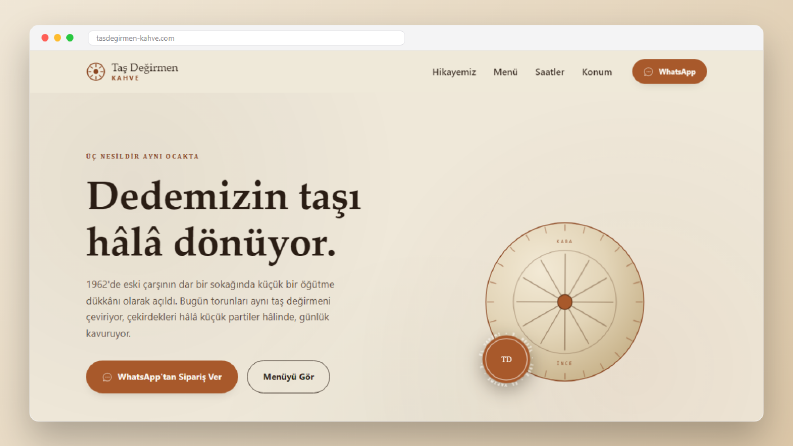793x446 pixels.
Task: Focus the browser address bar
Action: coord(246,38)
